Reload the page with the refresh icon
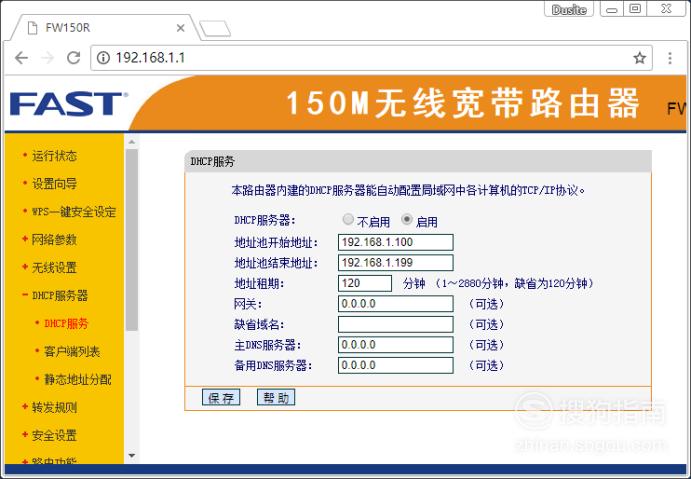This screenshot has height=479, width=691. pyautogui.click(x=74, y=58)
